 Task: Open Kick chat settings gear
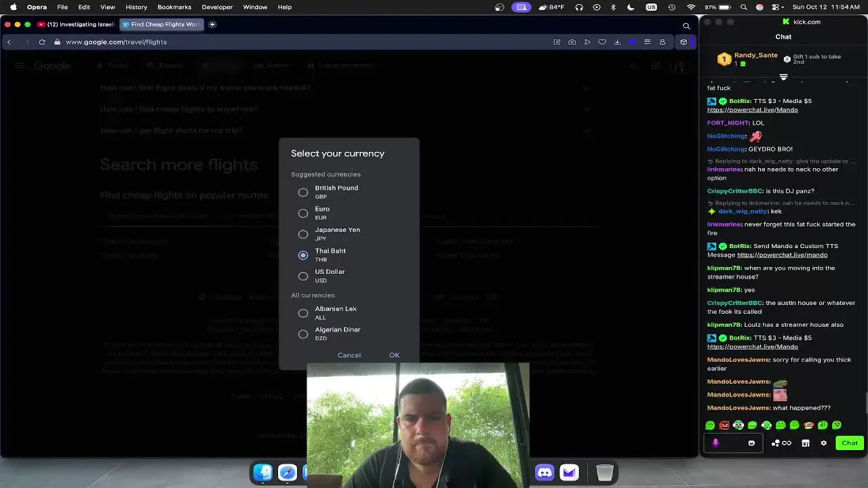pyautogui.click(x=824, y=443)
